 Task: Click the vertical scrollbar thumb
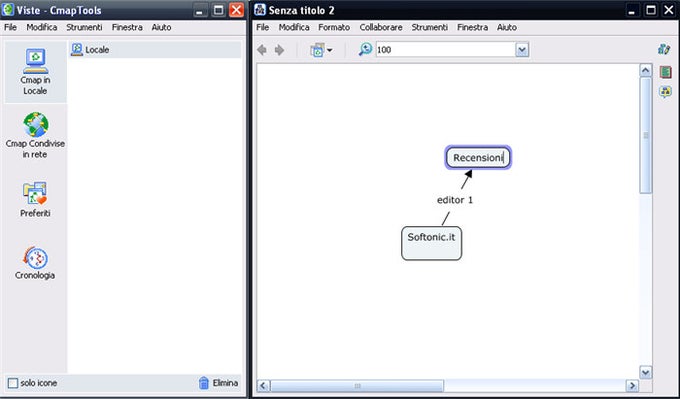646,135
